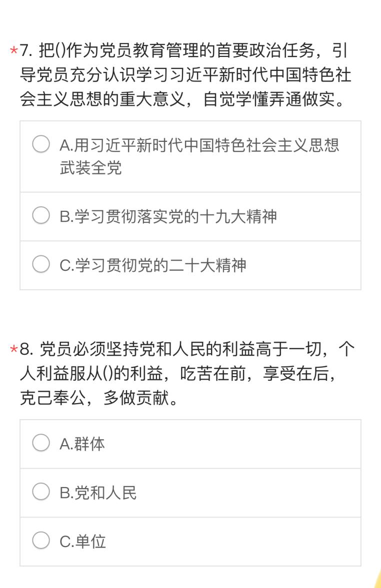Choose the radio circle for C.单位
Screen dimensions: 381x588
pyautogui.click(x=41, y=541)
